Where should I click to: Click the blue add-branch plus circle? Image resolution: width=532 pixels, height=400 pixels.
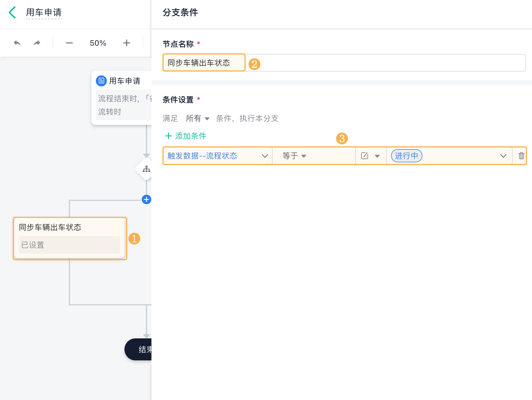pyautogui.click(x=146, y=199)
